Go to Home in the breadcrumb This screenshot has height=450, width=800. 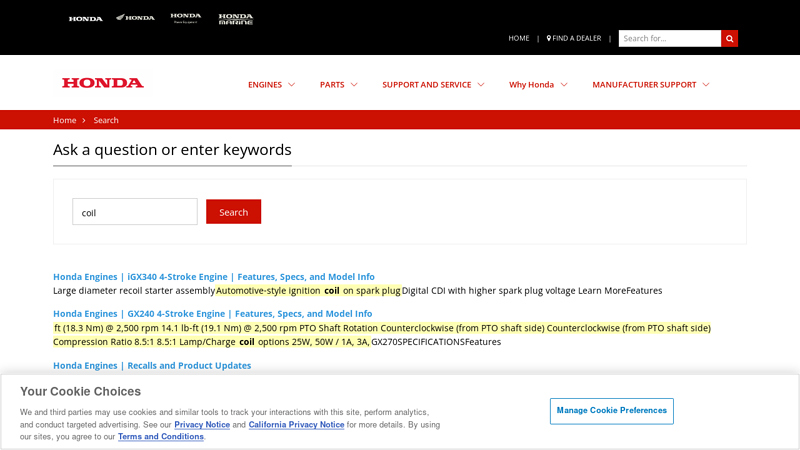tap(64, 120)
